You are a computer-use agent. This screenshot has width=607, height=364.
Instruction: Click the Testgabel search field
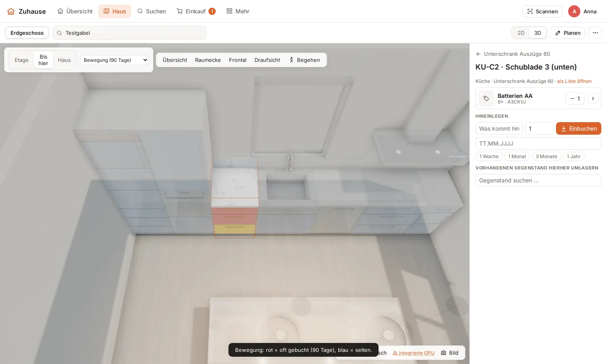click(x=129, y=33)
